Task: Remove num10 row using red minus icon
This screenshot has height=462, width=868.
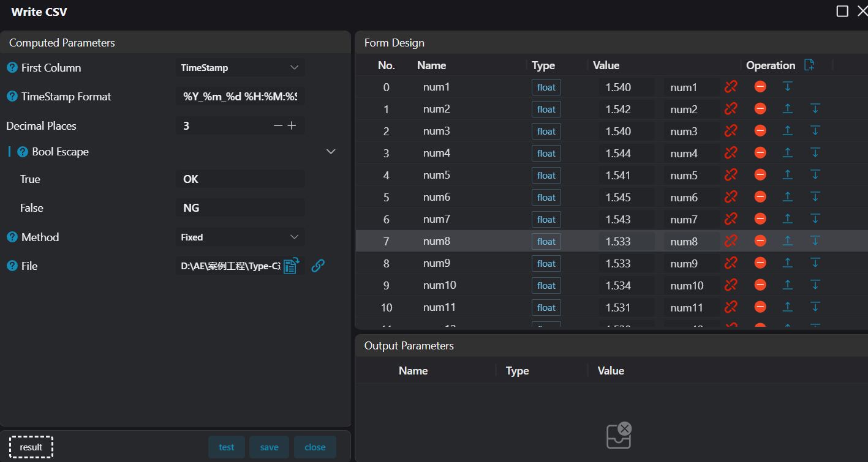Action: coord(760,285)
